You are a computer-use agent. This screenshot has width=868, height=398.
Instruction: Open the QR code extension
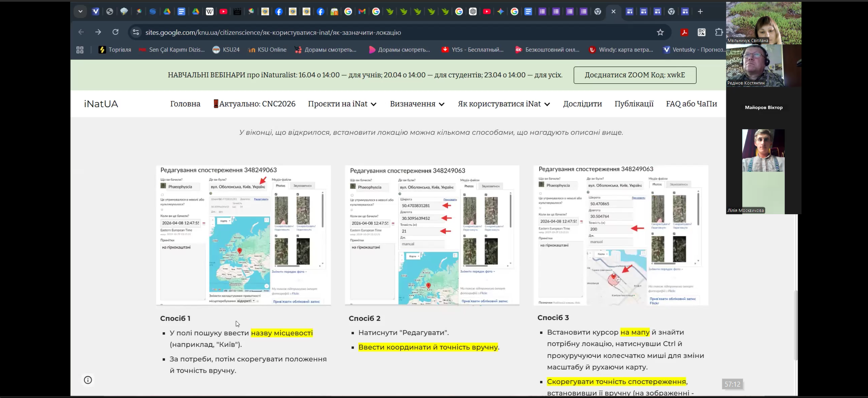(x=702, y=32)
